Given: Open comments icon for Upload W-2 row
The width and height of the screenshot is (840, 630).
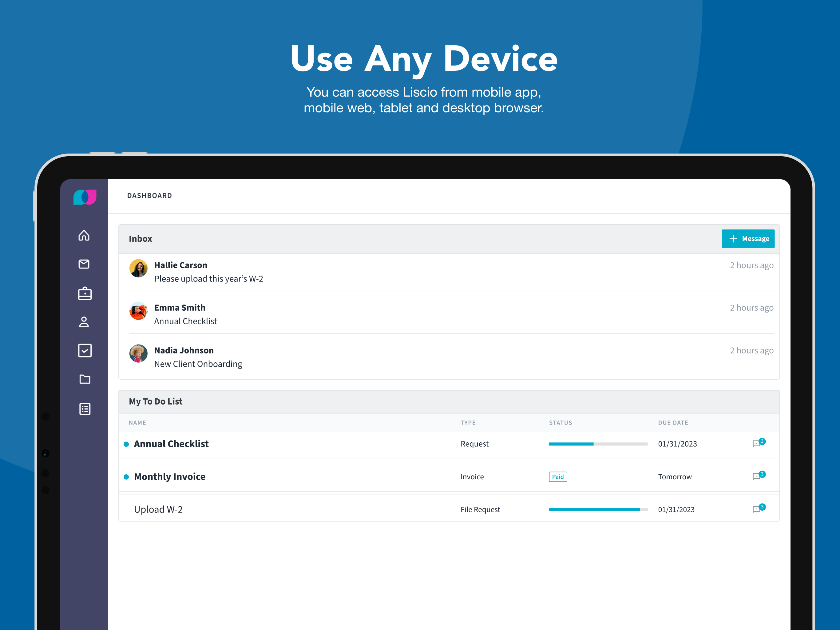Looking at the screenshot, I should (x=759, y=509).
